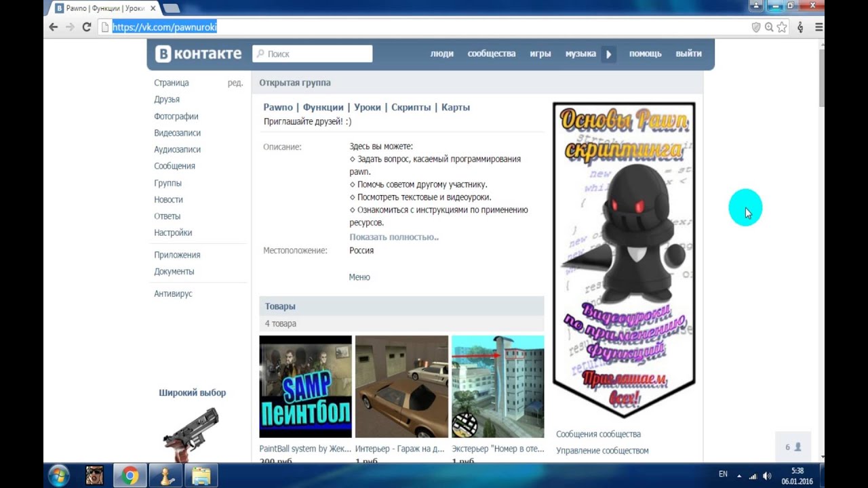Image resolution: width=868 pixels, height=488 pixels.
Task: Open Видеозаписи in the sidebar
Action: (x=178, y=133)
